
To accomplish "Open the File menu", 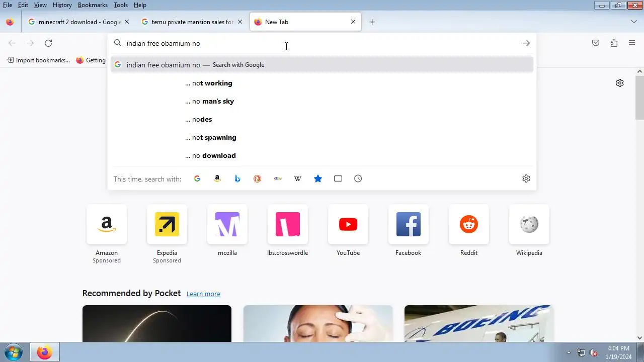I will point(8,5).
